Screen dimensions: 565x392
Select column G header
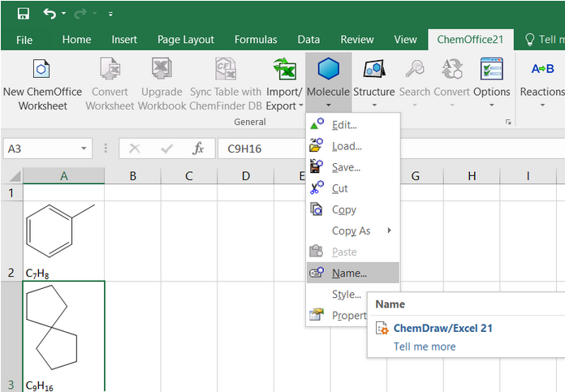pyautogui.click(x=415, y=176)
